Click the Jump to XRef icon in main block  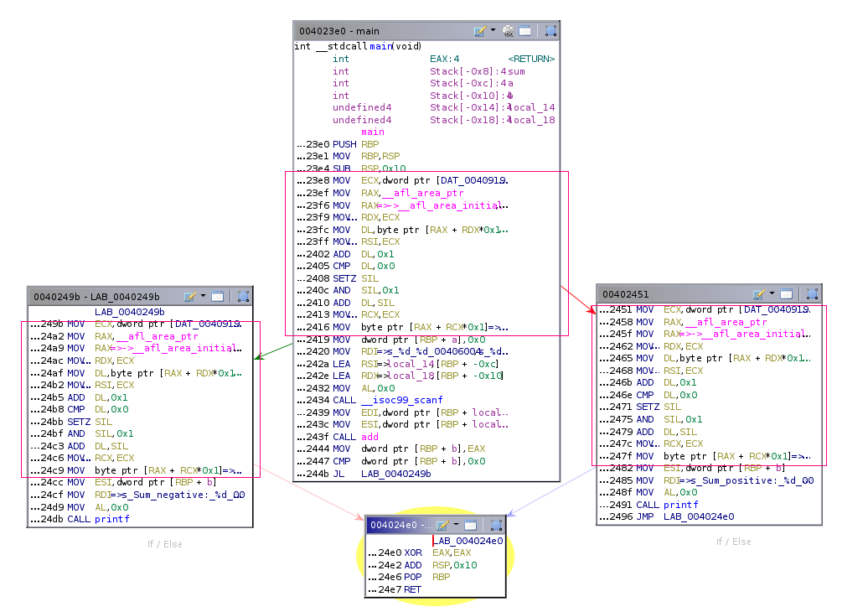509,31
